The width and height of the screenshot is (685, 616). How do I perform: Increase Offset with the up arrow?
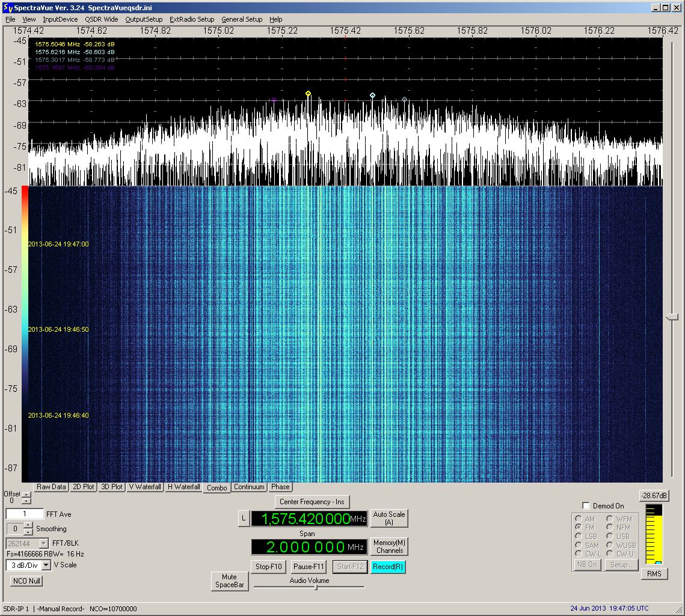click(26, 495)
